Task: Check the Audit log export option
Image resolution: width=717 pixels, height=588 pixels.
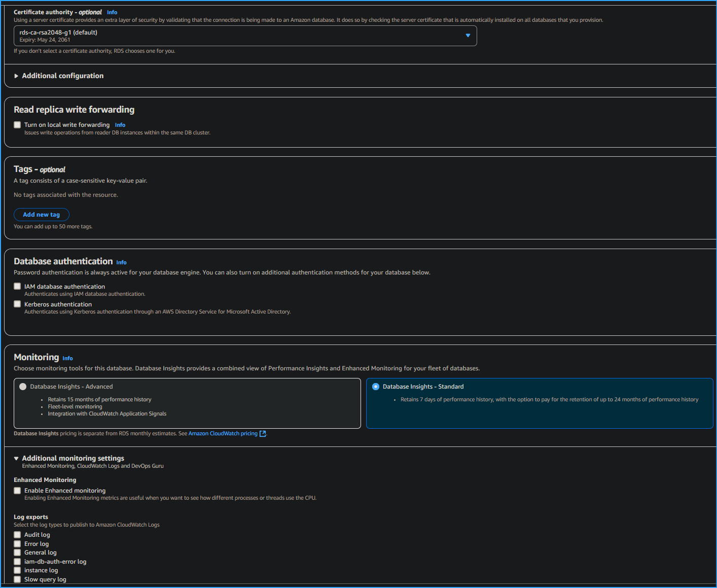Action: click(17, 534)
